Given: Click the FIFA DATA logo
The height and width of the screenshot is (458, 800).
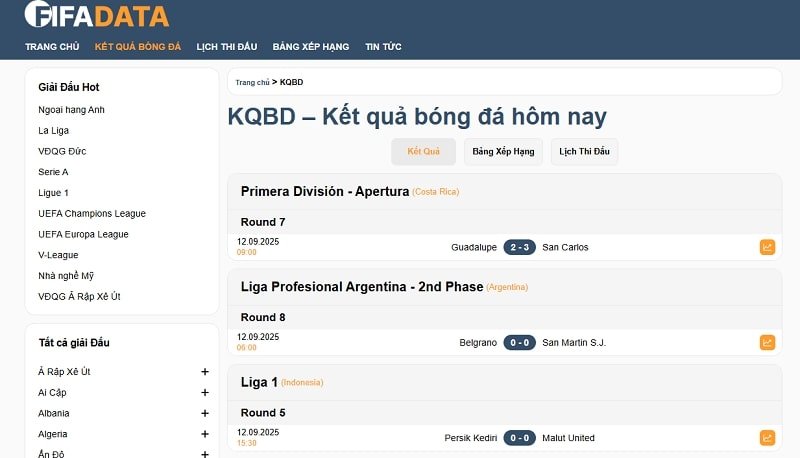Looking at the screenshot, I should coord(97,15).
